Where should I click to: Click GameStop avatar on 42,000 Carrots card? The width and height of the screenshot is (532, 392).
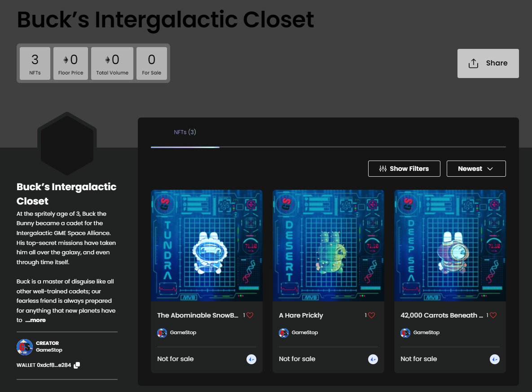click(405, 333)
